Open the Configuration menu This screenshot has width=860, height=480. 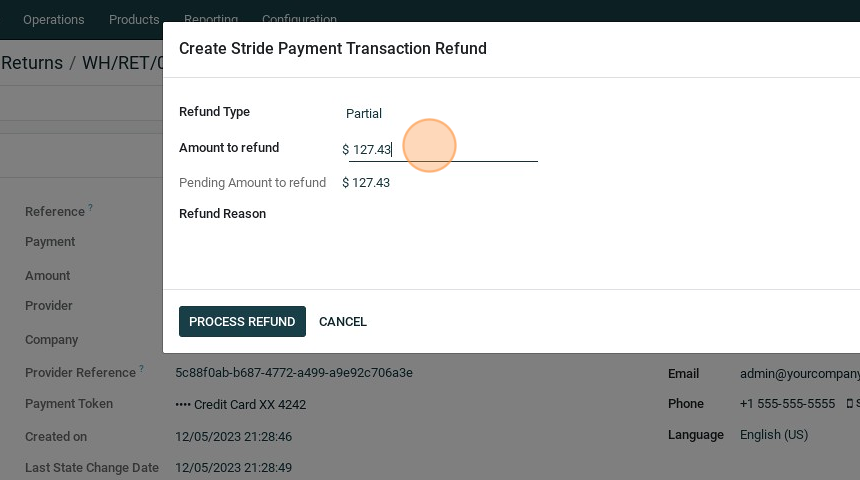pos(299,20)
